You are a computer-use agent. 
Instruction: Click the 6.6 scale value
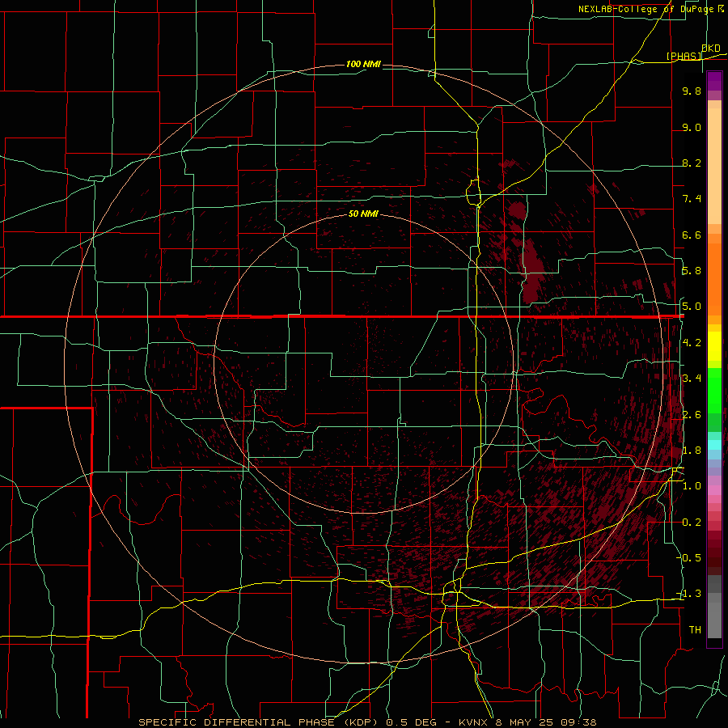pyautogui.click(x=692, y=235)
